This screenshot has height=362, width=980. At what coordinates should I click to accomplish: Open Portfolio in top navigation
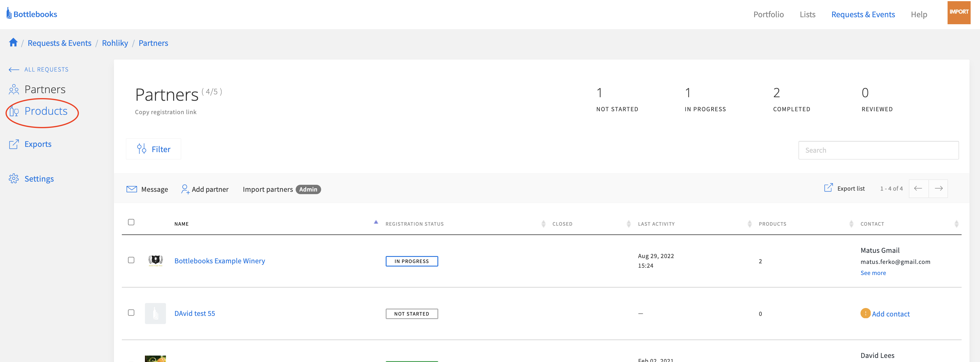point(768,14)
